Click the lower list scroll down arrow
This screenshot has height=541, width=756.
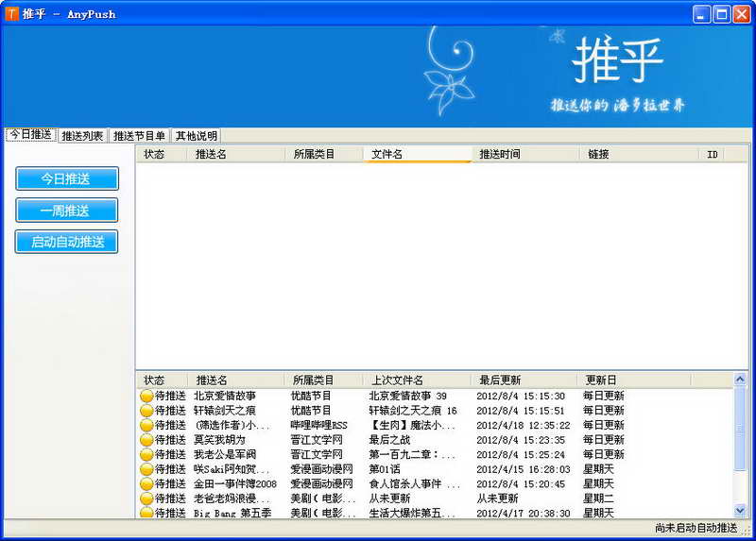740,510
